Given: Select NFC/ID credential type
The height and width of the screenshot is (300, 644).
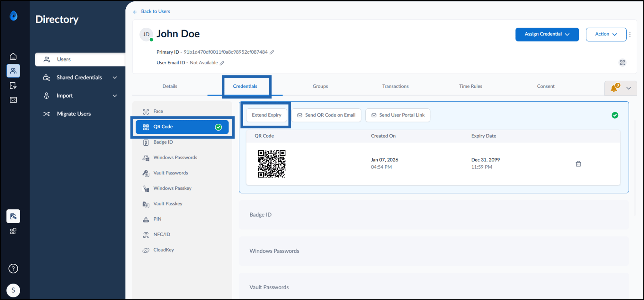Looking at the screenshot, I should [182, 235].
